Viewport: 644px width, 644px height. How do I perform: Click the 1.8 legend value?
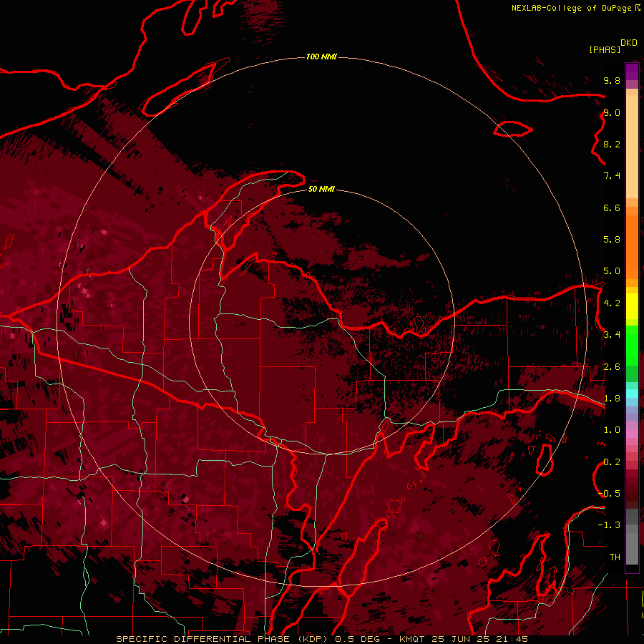pyautogui.click(x=612, y=399)
